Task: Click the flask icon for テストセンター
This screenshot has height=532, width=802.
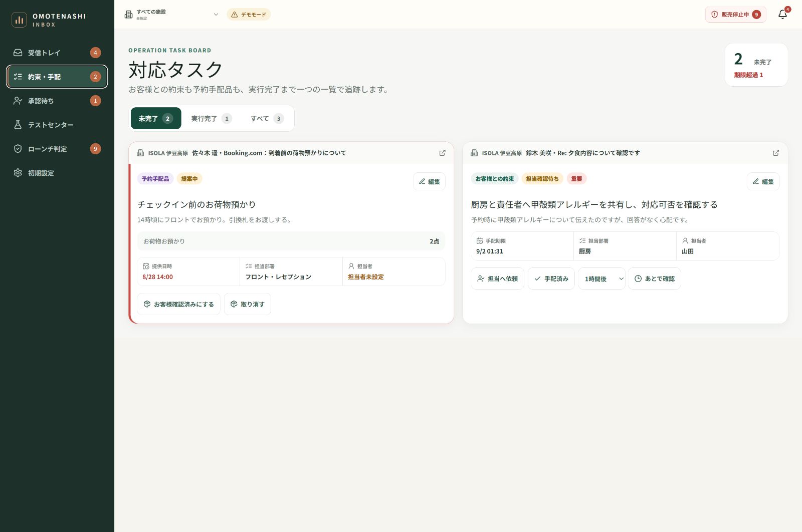Action: [x=18, y=125]
